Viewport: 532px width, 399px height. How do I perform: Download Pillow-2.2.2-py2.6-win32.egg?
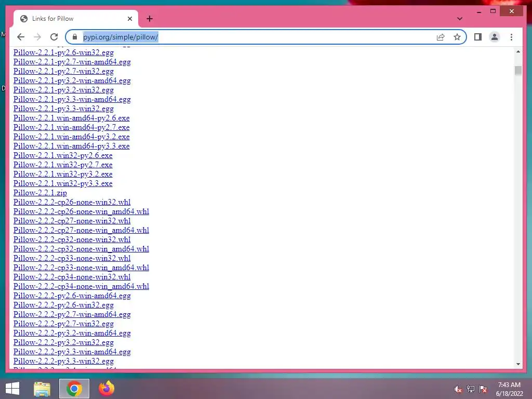[x=63, y=305]
